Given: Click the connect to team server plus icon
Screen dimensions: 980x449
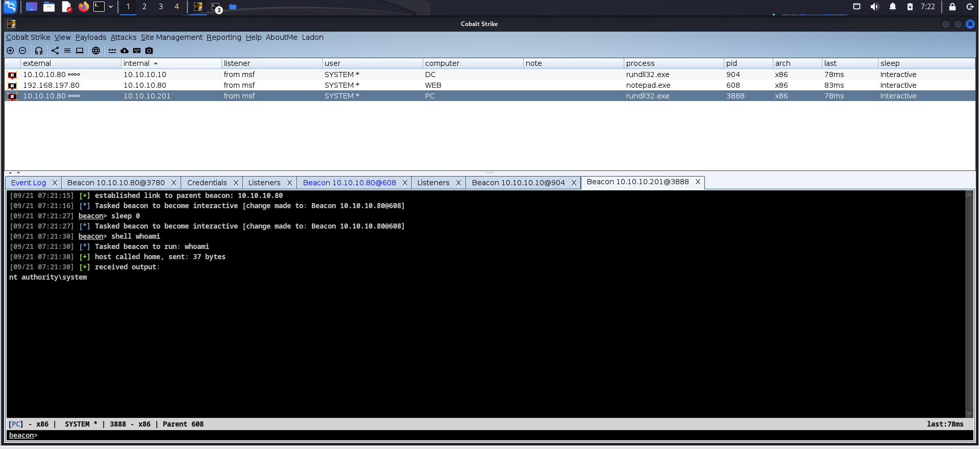Looking at the screenshot, I should point(10,51).
